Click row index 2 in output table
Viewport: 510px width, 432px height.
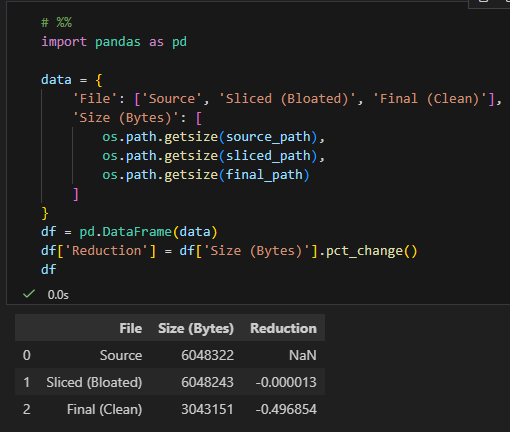click(27, 409)
